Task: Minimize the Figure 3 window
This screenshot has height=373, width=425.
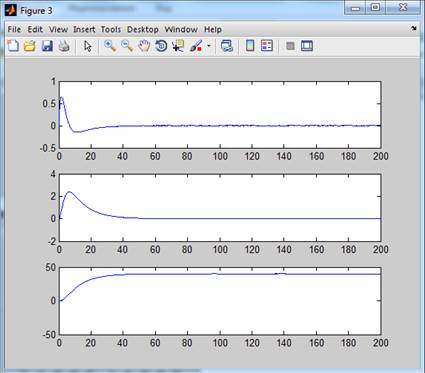Action: pyautogui.click(x=355, y=8)
